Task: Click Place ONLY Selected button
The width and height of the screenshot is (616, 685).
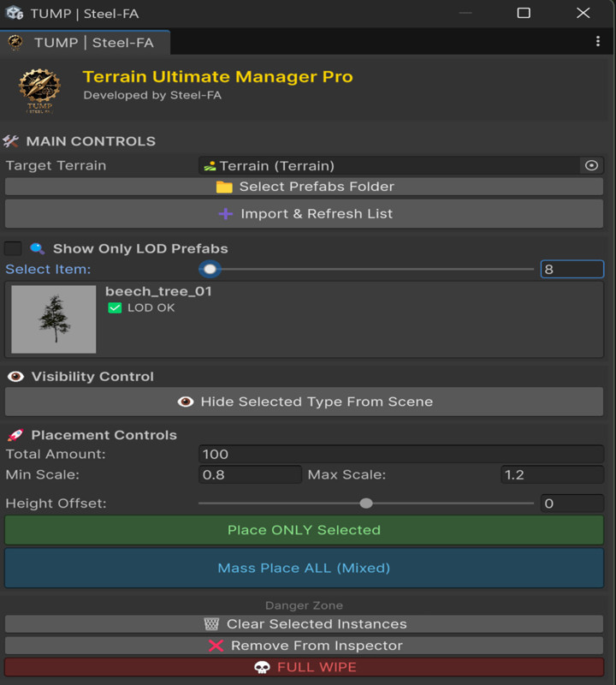Action: coord(305,530)
